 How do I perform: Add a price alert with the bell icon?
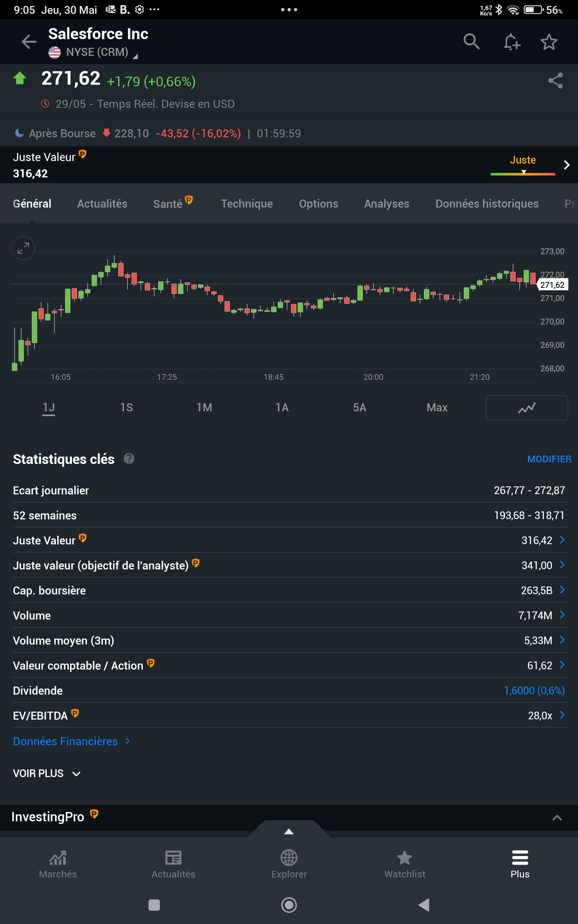click(512, 42)
